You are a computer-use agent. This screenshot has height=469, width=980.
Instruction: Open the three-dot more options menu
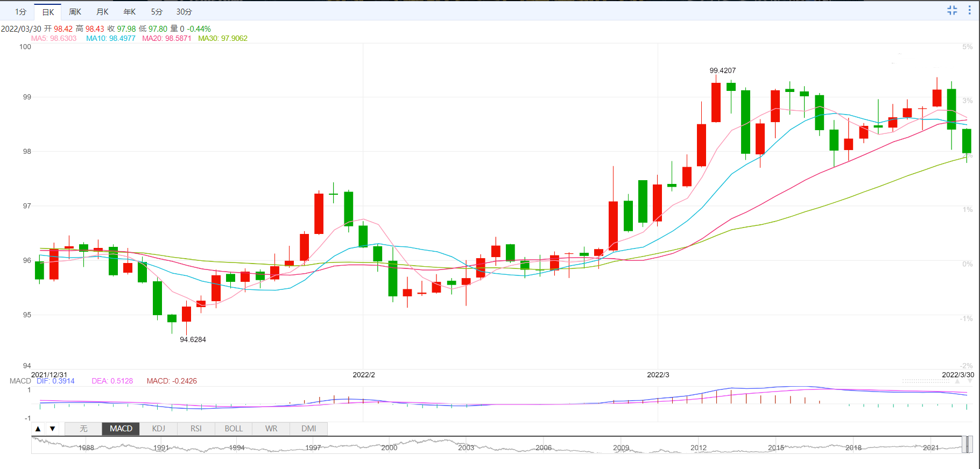pyautogui.click(x=970, y=10)
